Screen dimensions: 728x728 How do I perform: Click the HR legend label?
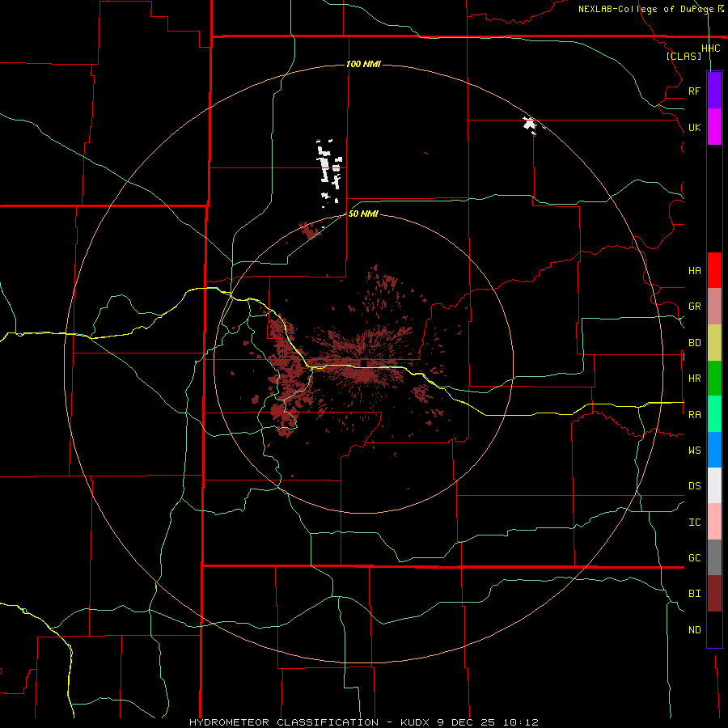[694, 379]
